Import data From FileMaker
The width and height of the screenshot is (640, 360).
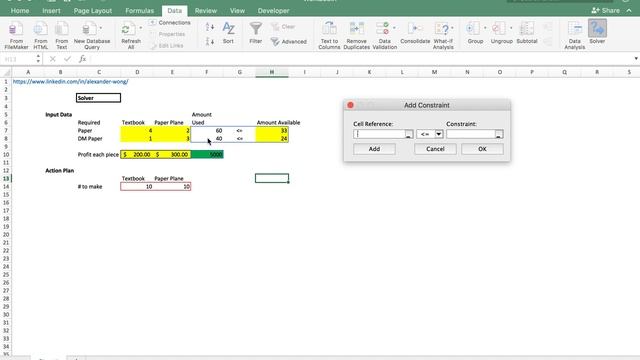[16, 35]
